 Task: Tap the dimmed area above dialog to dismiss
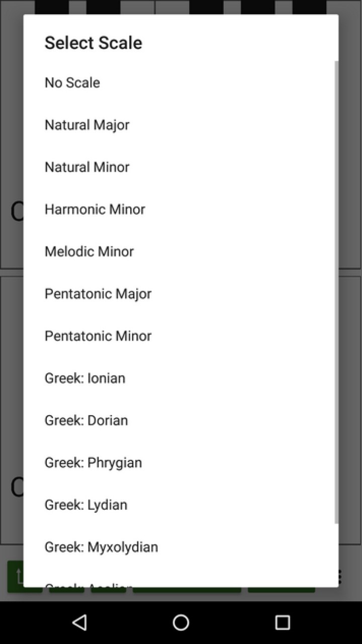(181, 7)
